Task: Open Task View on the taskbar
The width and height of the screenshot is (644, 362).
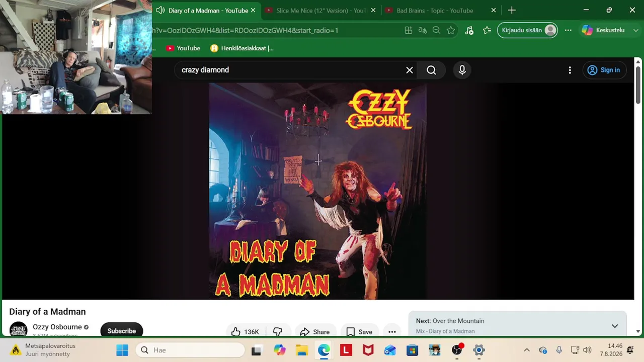Action: [256, 350]
